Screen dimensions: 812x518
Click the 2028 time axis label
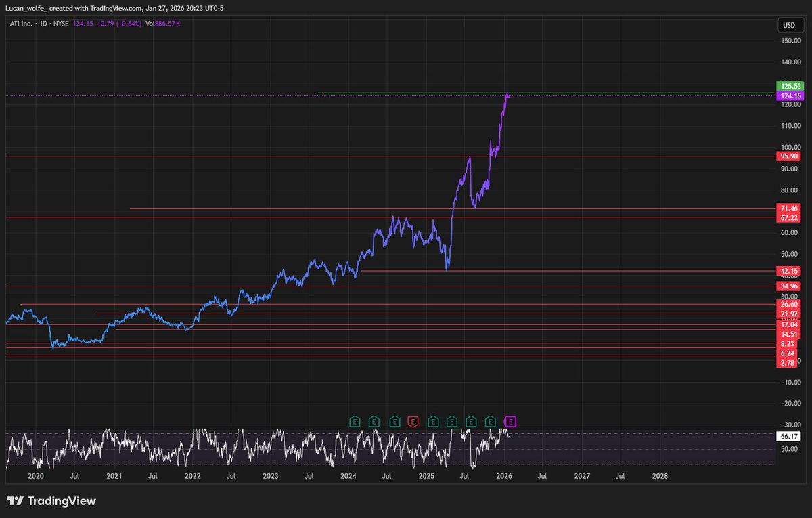pos(660,477)
